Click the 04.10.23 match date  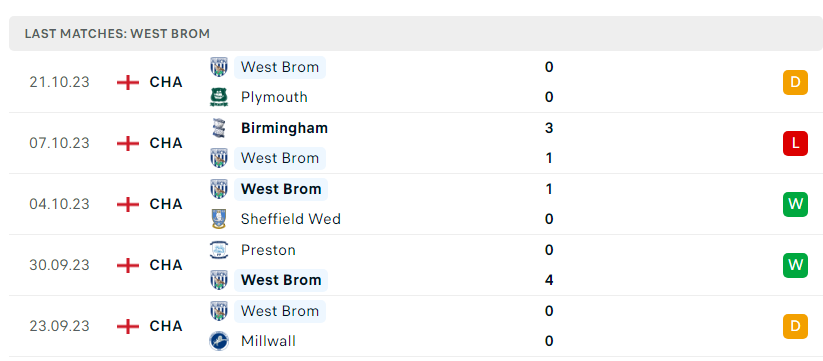click(59, 204)
